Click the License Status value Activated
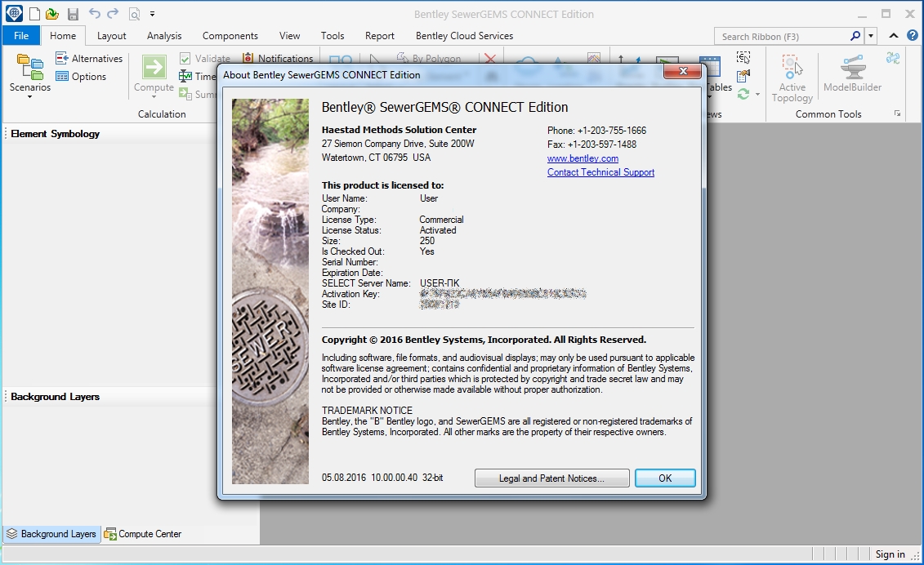 click(x=438, y=229)
